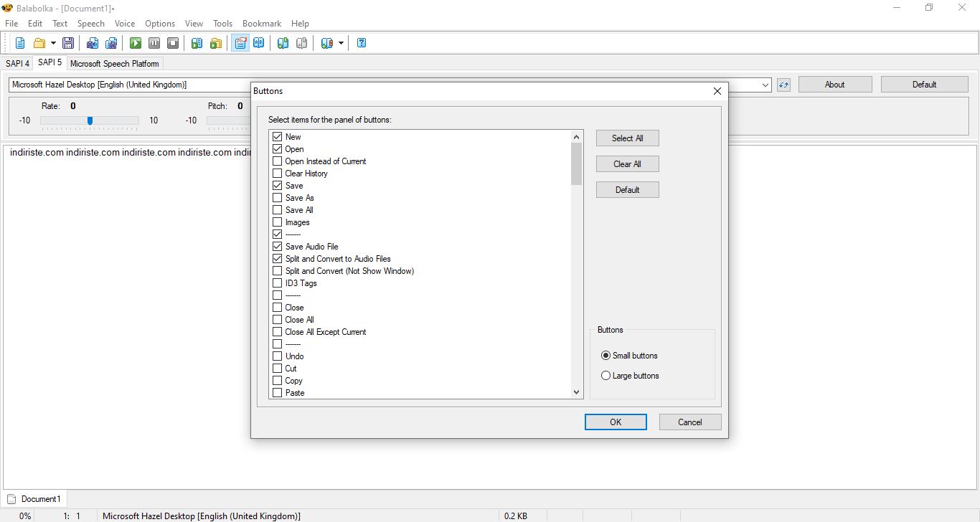Uncheck the Open checkbox
980x522 pixels.
(278, 149)
